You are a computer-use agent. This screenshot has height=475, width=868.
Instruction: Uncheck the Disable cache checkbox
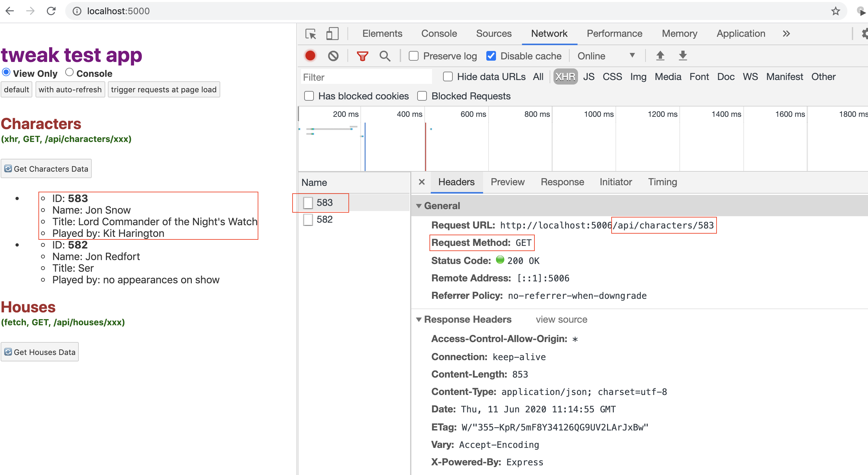click(x=491, y=56)
